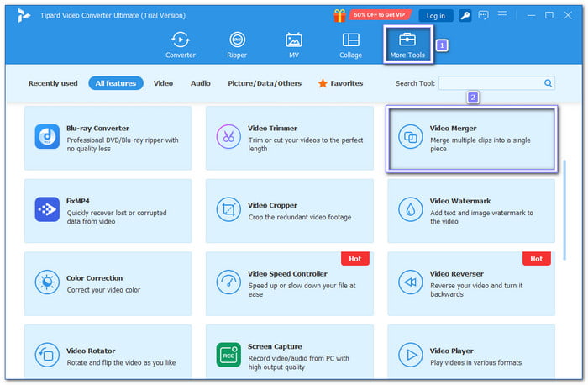Click the key register icon

click(x=465, y=15)
